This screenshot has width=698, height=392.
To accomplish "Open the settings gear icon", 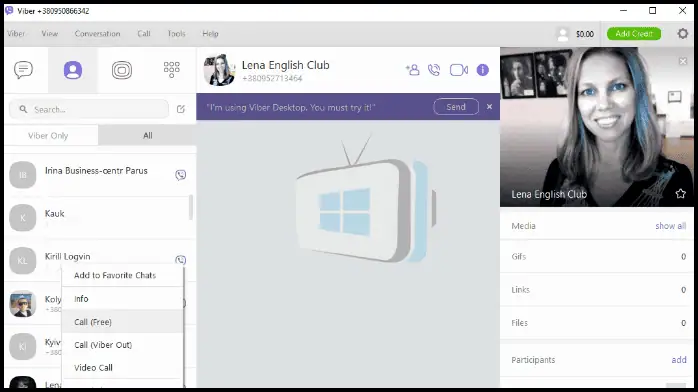I will (x=682, y=33).
